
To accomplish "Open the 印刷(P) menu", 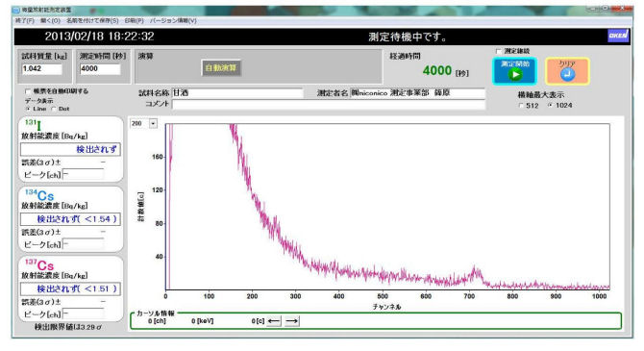I will pyautogui.click(x=135, y=20).
